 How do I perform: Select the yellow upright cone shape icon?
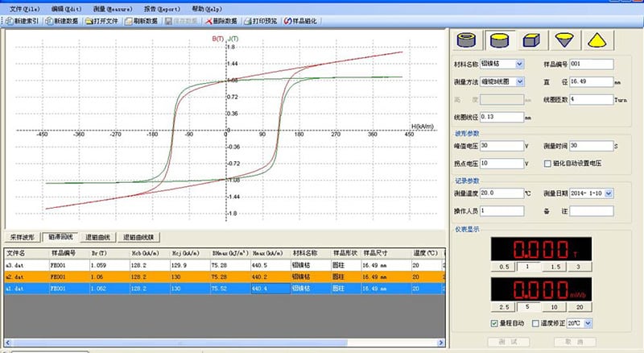click(x=597, y=40)
